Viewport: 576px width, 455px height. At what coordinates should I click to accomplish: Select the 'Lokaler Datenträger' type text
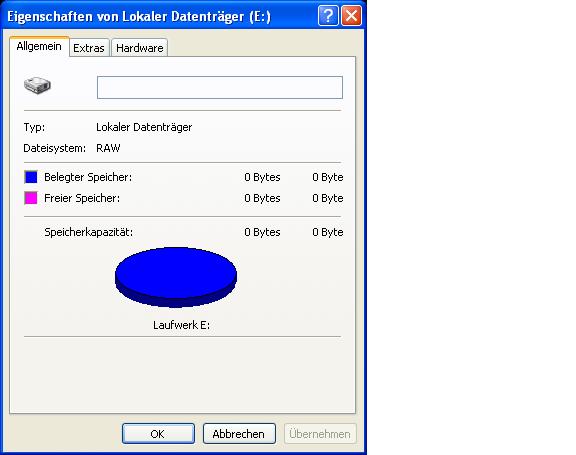144,127
